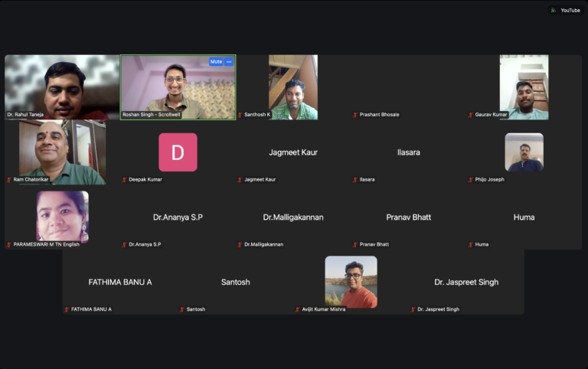Open the more options menu on Roshan Singh's tile
The width and height of the screenshot is (588, 369).
pyautogui.click(x=228, y=62)
